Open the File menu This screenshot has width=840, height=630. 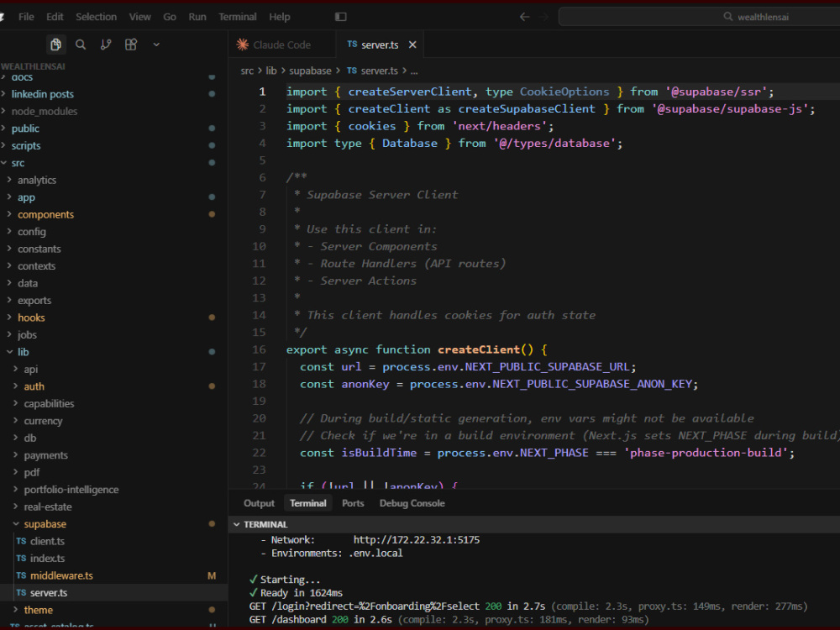26,17
